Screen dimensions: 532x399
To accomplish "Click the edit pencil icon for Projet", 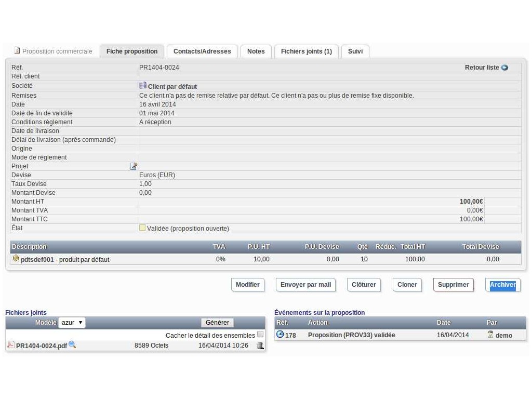I will coord(134,166).
